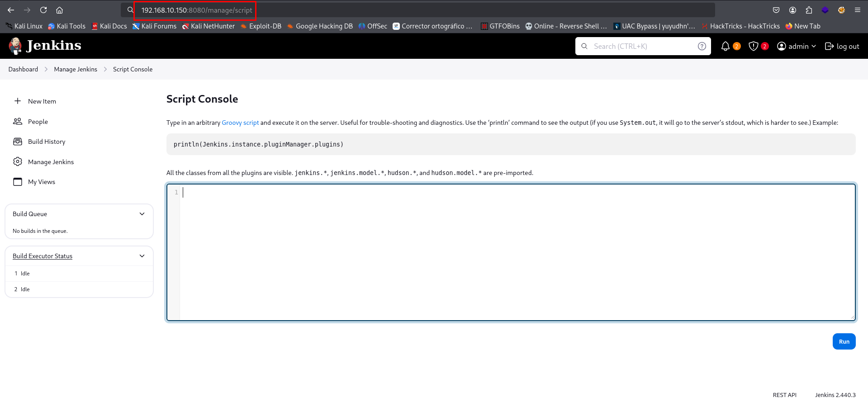Click the purple extension icon in the browser toolbar

pyautogui.click(x=825, y=10)
